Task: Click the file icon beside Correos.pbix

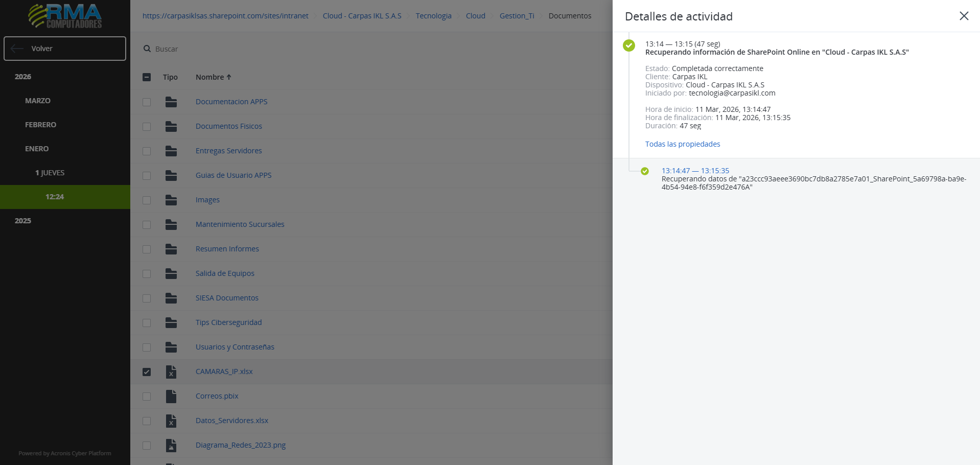Action: [171, 396]
